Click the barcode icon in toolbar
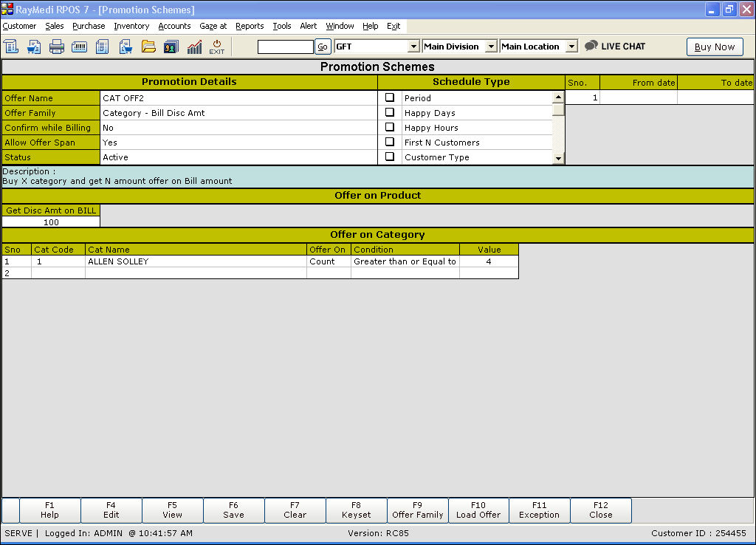The image size is (756, 545). pyautogui.click(x=80, y=47)
